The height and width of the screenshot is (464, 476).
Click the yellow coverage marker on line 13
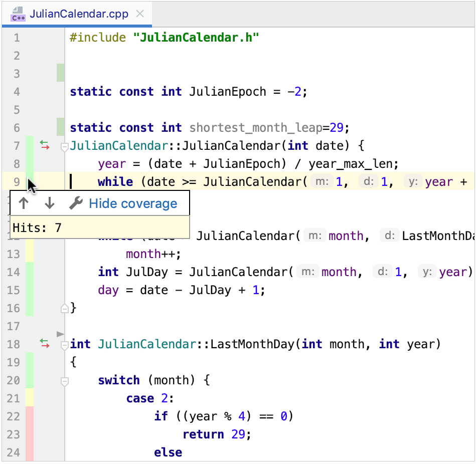pos(30,254)
